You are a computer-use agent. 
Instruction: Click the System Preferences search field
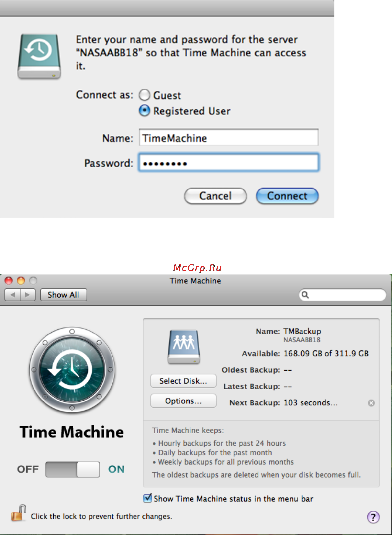342,295
